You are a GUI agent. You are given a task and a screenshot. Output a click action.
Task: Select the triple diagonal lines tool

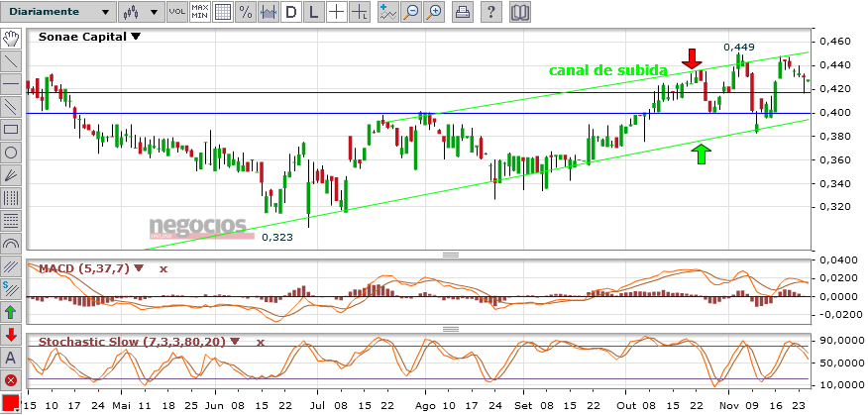tap(11, 266)
